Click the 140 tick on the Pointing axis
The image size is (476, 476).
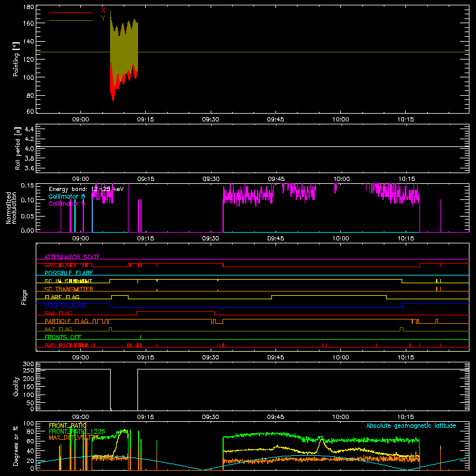[x=29, y=41]
